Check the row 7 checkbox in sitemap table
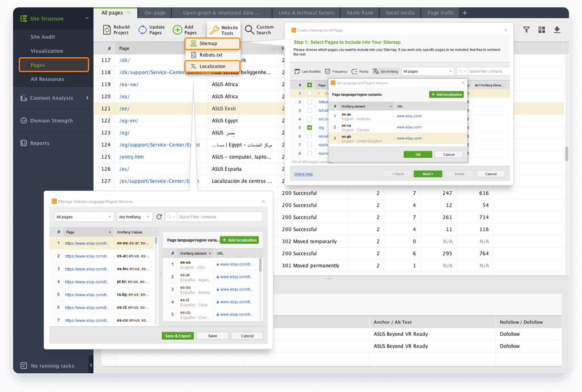582x392 pixels. coord(310,145)
